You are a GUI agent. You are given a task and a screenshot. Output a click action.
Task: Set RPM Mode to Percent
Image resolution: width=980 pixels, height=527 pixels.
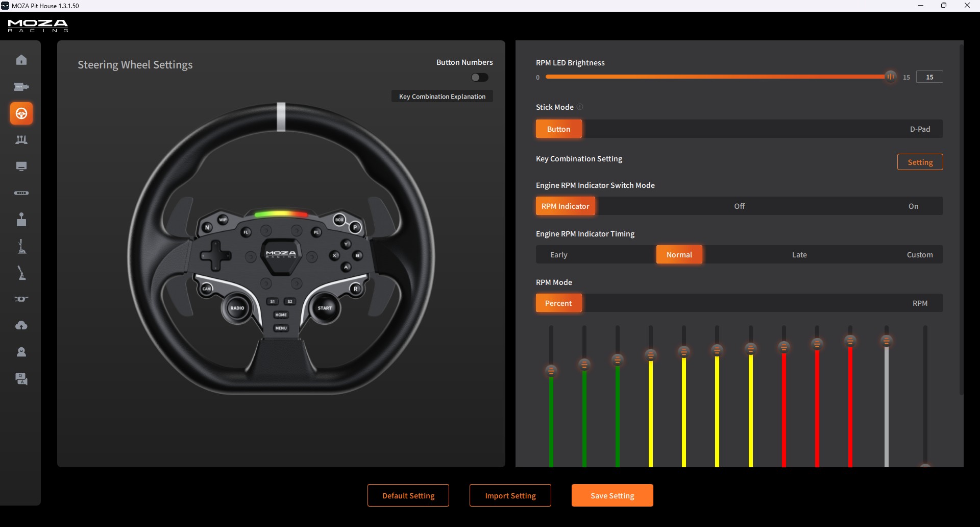tap(558, 303)
